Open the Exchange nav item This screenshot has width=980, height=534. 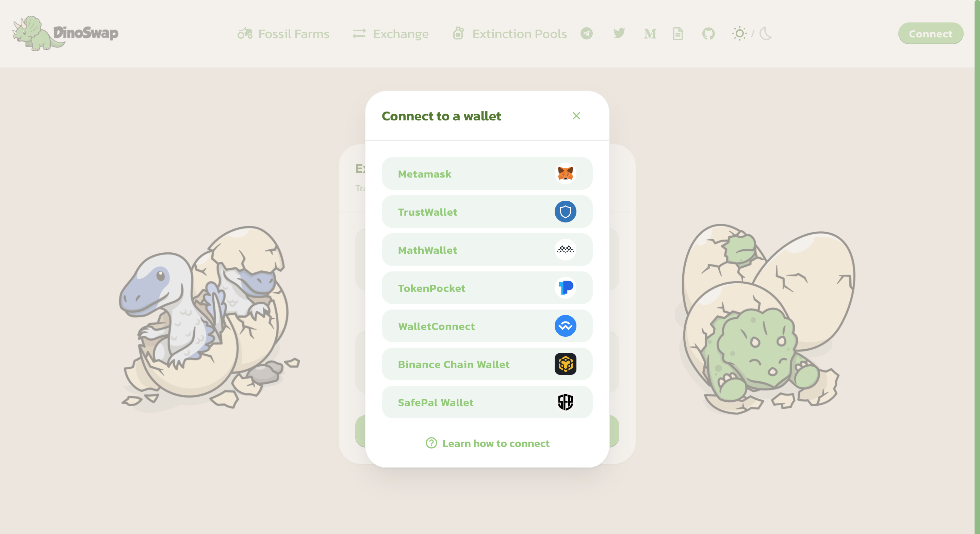(x=390, y=34)
